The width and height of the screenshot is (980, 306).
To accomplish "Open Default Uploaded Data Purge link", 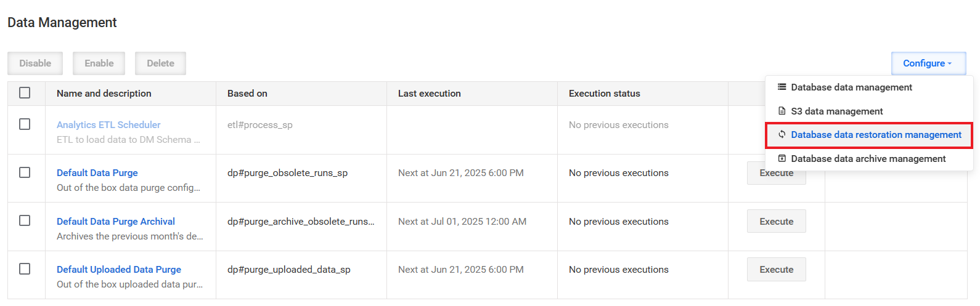I will click(119, 270).
